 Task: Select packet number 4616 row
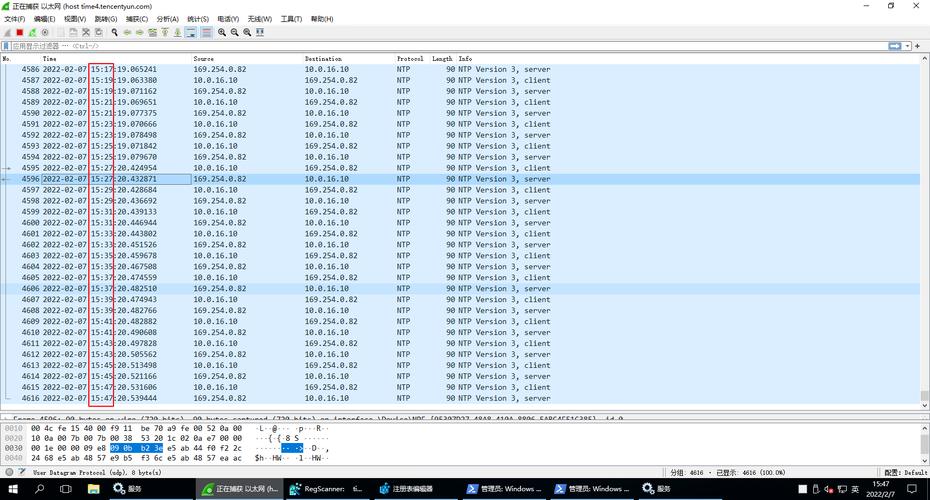pyautogui.click(x=460, y=399)
